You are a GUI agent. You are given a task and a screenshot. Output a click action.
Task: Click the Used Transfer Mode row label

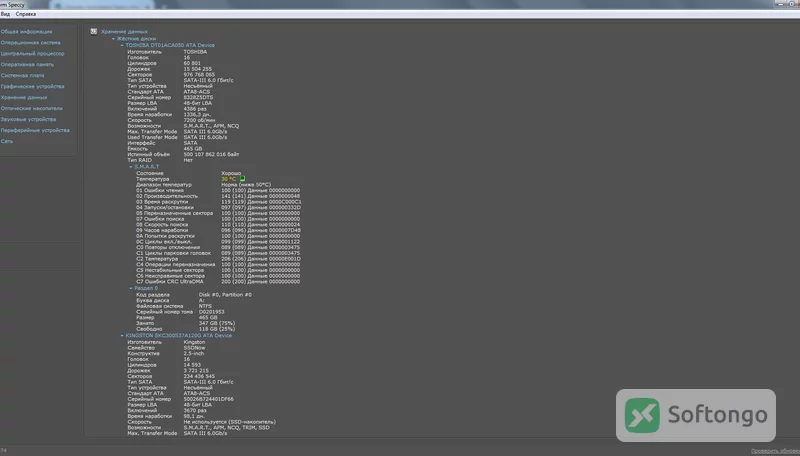[x=152, y=137]
